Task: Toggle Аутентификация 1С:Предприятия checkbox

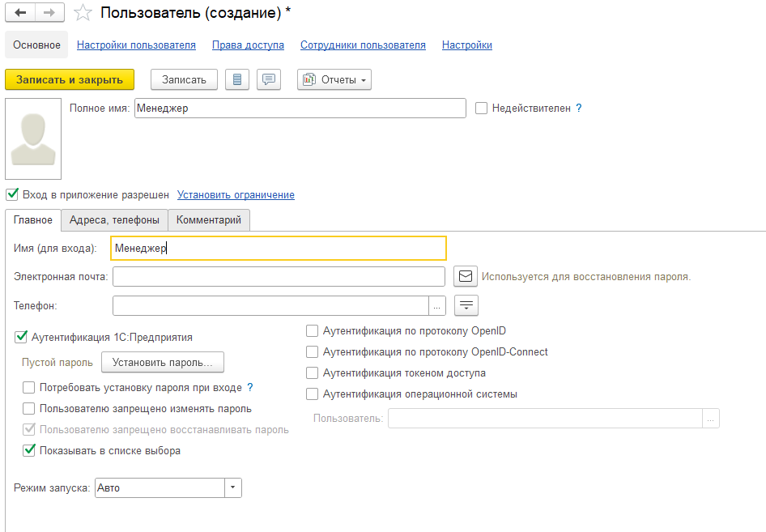Action: (21, 337)
